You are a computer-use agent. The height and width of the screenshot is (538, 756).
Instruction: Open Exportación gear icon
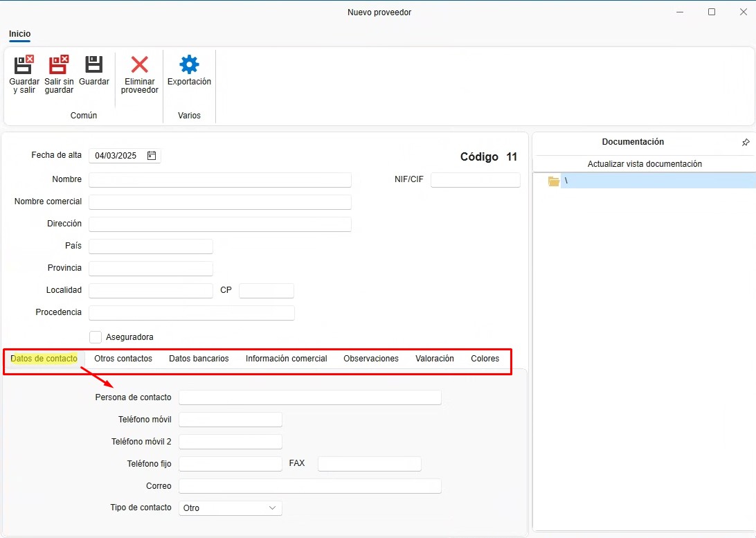click(x=189, y=64)
